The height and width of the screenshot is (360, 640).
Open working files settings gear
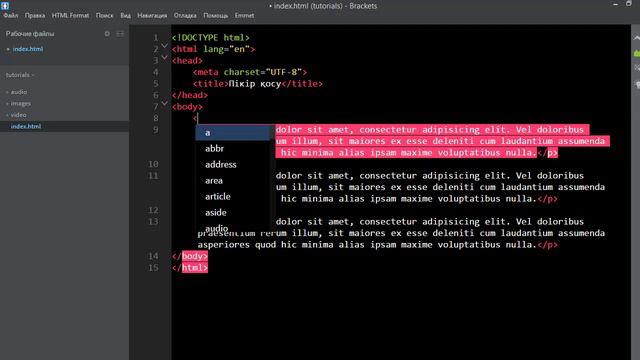107,33
